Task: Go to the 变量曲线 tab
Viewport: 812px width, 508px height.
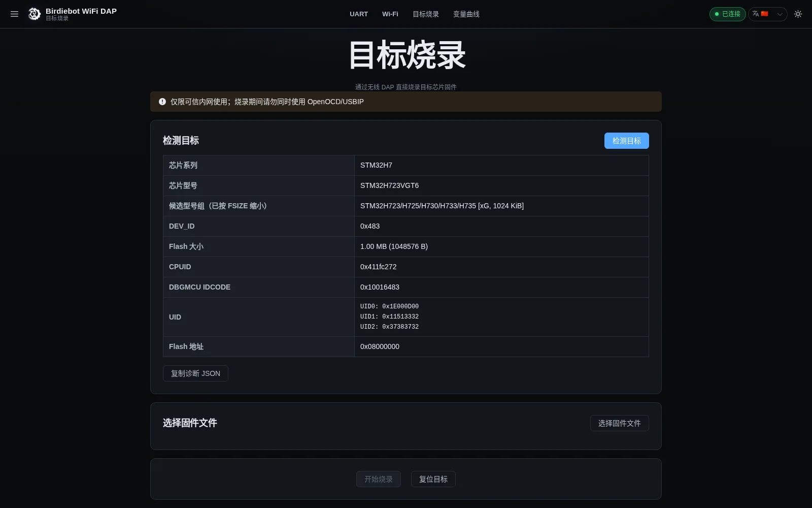Action: [466, 14]
